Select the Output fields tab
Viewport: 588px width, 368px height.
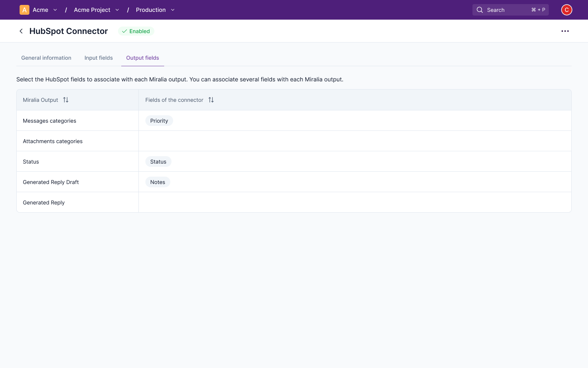143,58
